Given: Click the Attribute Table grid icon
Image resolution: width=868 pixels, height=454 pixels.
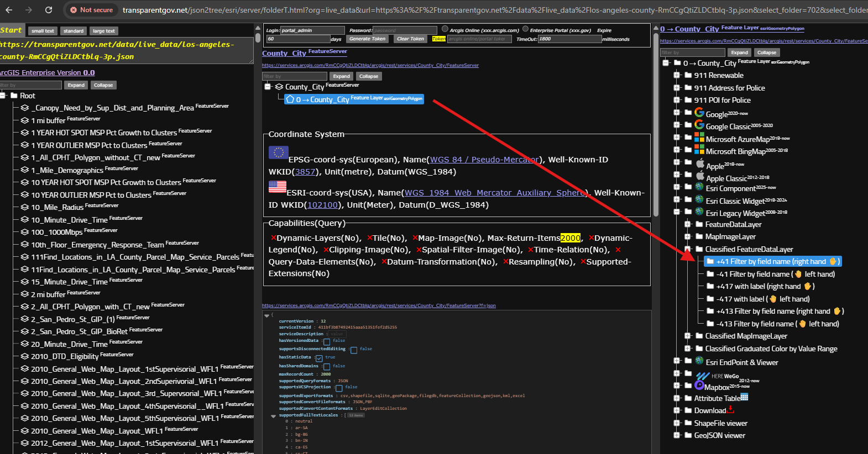Looking at the screenshot, I should (x=744, y=397).
